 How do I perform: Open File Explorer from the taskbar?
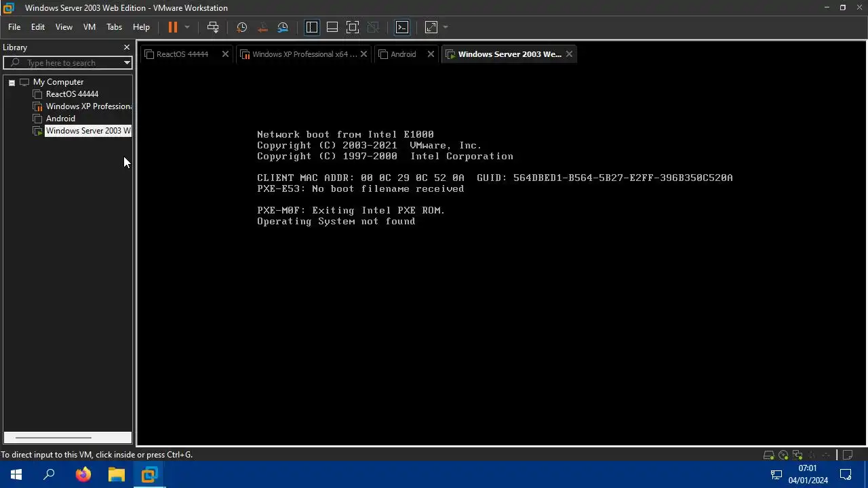(116, 474)
